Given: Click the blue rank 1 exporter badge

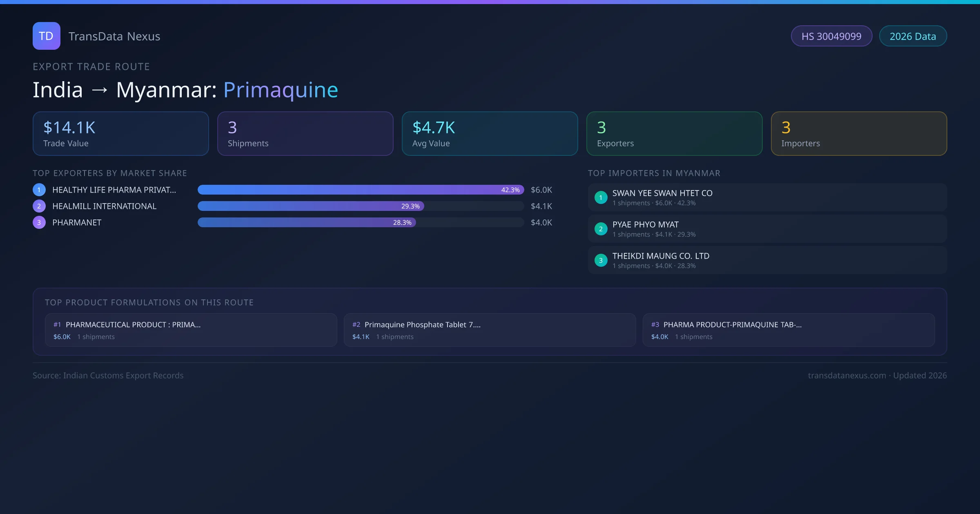Looking at the screenshot, I should click(x=39, y=190).
